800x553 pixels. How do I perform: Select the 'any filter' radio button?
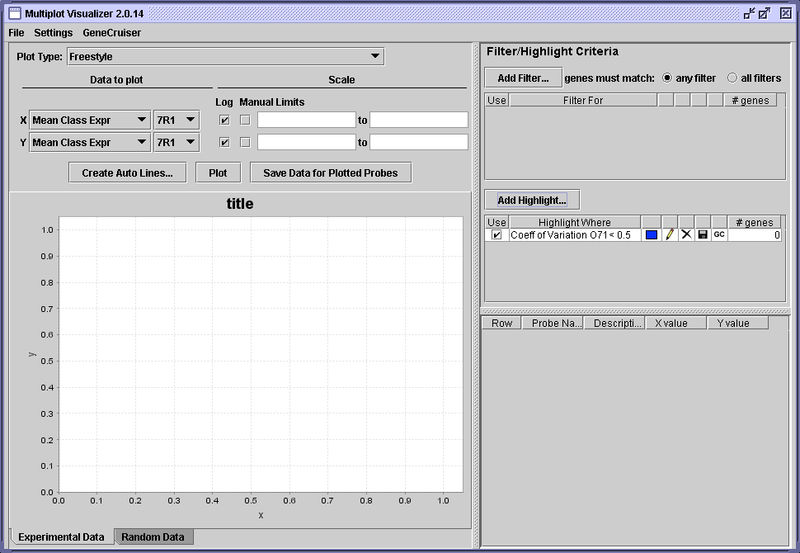click(x=667, y=78)
